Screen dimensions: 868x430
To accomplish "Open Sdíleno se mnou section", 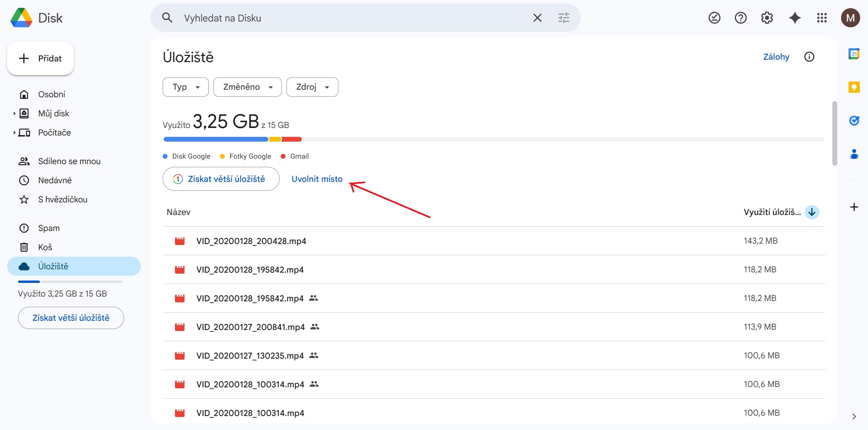I will point(69,161).
